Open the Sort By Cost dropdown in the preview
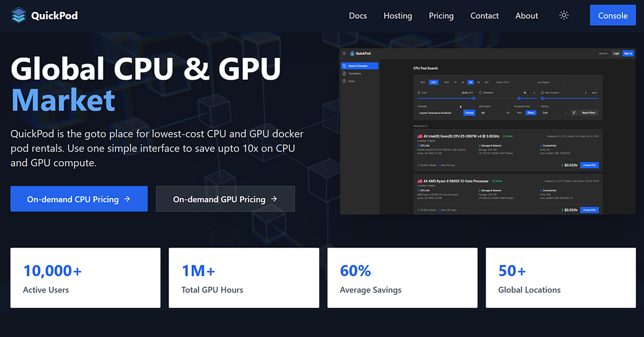The width and height of the screenshot is (644, 337). click(555, 113)
